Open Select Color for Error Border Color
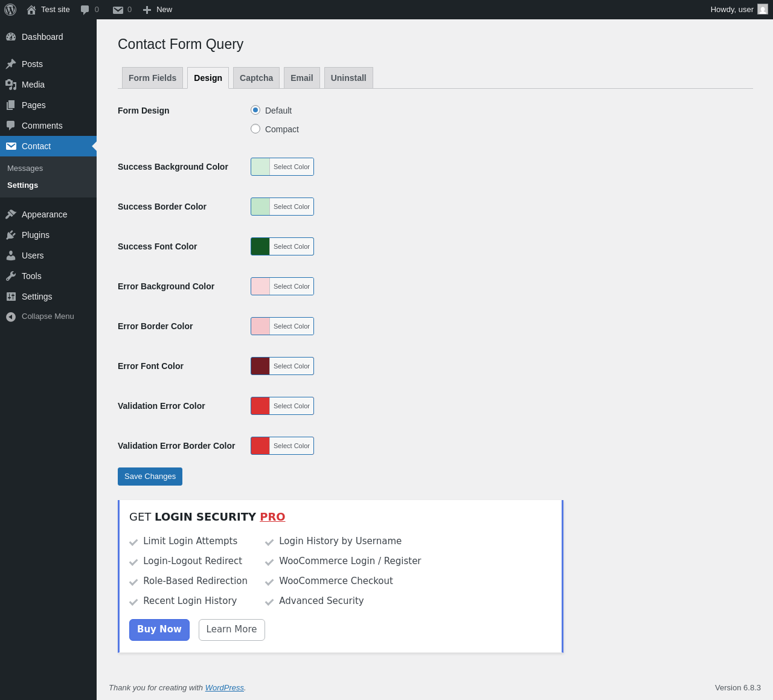Image resolution: width=773 pixels, height=700 pixels. point(292,326)
